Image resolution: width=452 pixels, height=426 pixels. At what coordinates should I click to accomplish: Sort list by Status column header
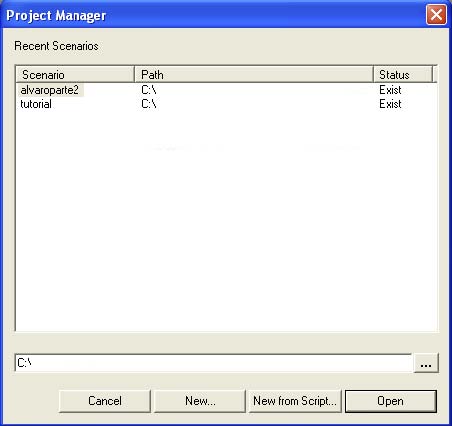click(403, 74)
